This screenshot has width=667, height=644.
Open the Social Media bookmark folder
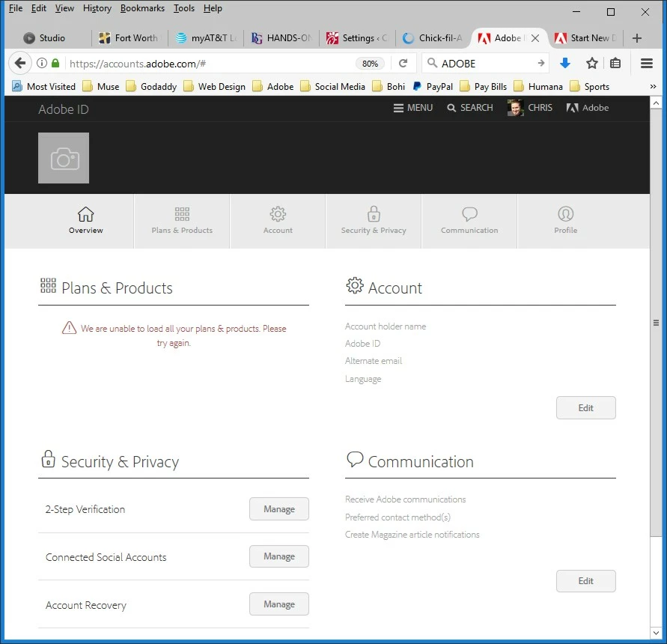(x=332, y=86)
